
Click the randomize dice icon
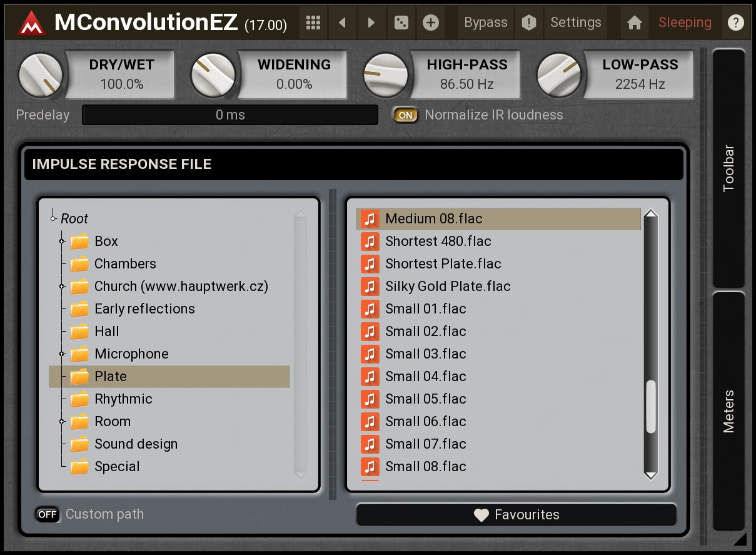pos(401,23)
